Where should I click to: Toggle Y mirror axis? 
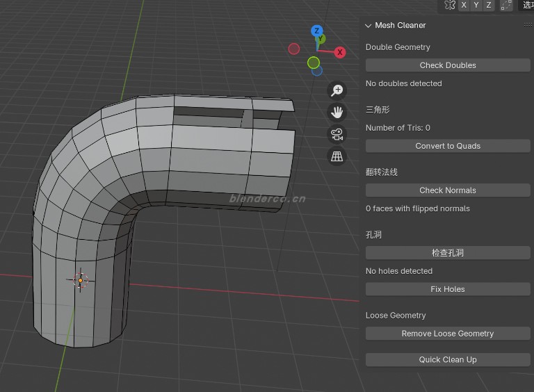[x=476, y=5]
